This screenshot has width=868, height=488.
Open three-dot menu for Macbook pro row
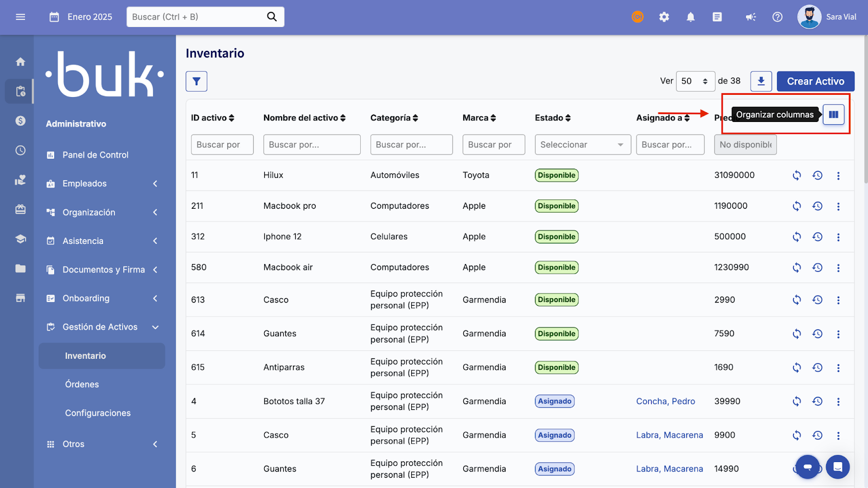pos(838,206)
